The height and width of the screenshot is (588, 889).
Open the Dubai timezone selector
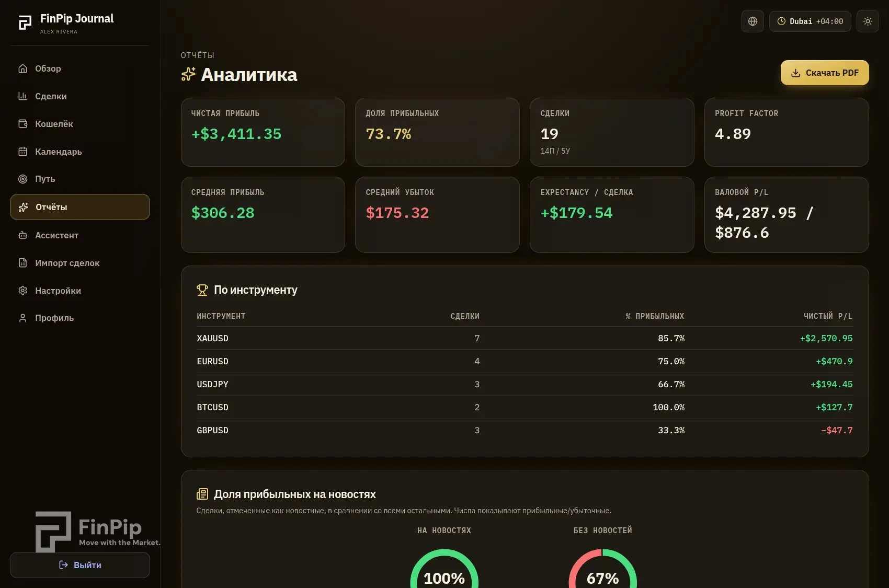pyautogui.click(x=810, y=21)
